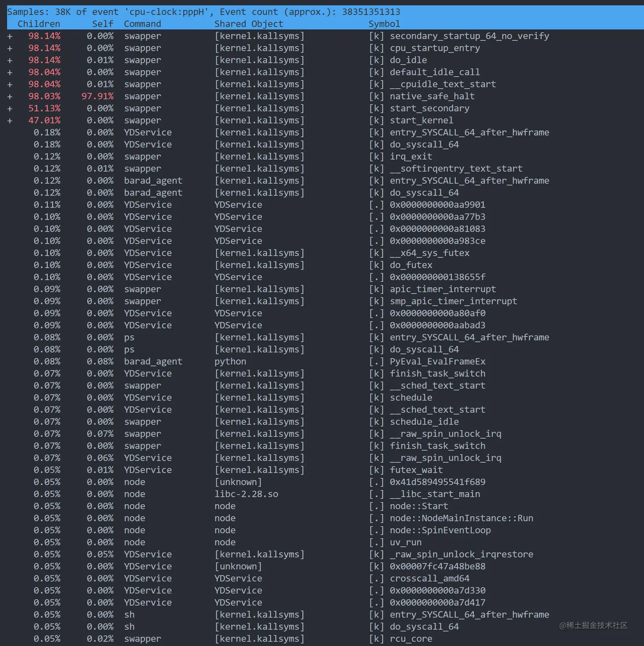Select the futex_wait symbol

click(x=416, y=470)
